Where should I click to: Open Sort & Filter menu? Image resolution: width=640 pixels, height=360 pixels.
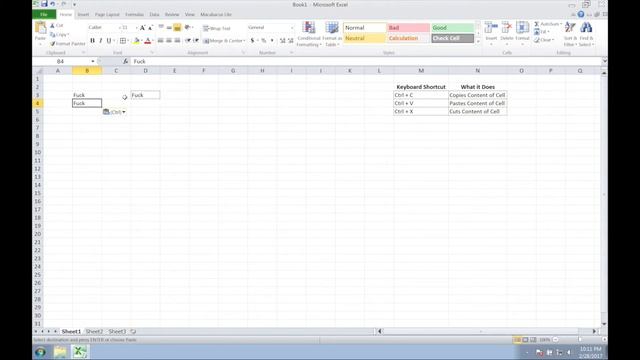pos(570,34)
